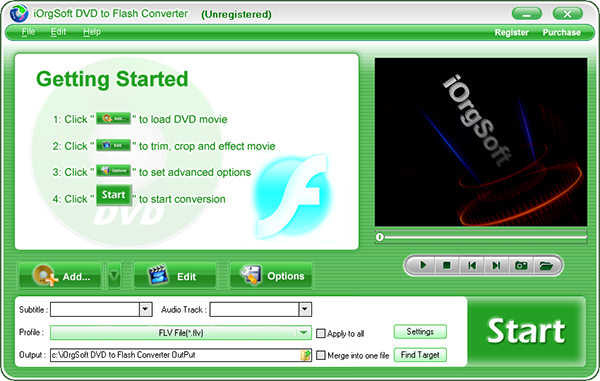600x381 pixels.
Task: Click the Register link
Action: coord(512,33)
